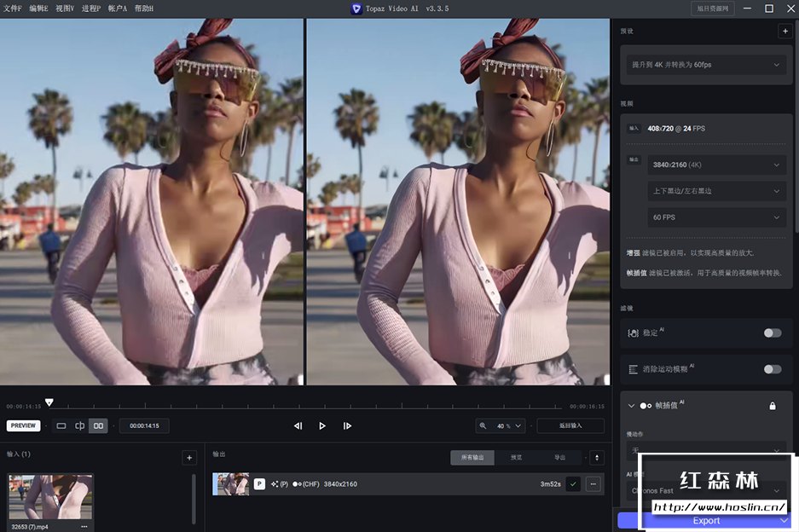Click the PREVIEW button

[x=23, y=425]
